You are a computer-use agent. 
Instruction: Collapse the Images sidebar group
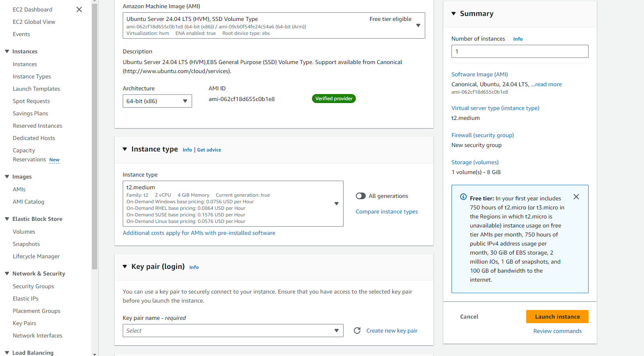point(7,177)
